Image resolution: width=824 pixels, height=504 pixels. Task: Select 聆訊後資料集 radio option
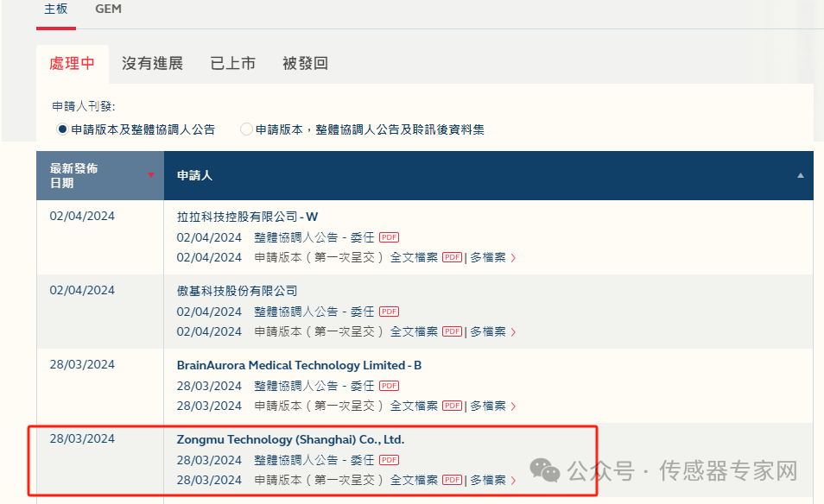(247, 129)
